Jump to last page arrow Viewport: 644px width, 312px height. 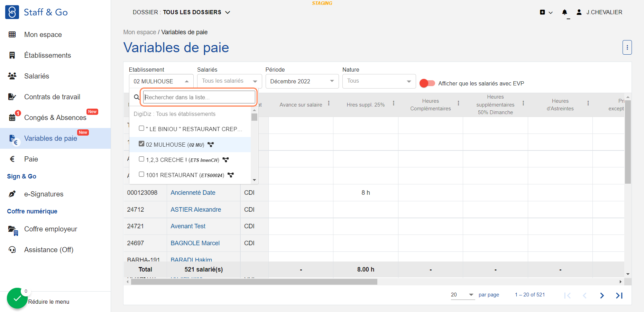(619, 295)
